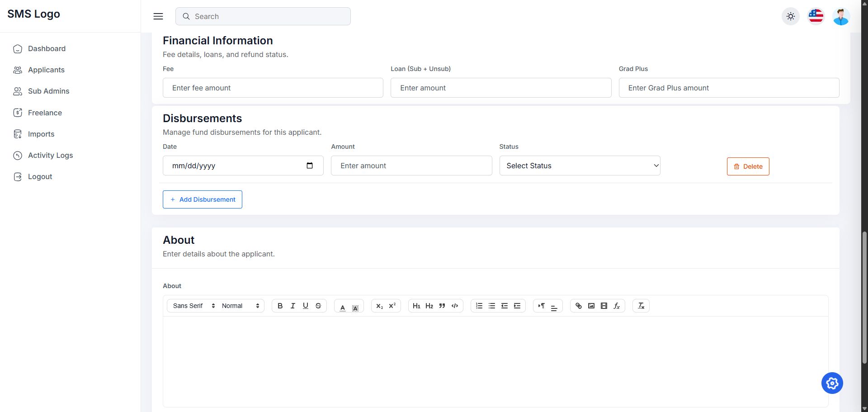Toggle italic formatting in About editor

tap(292, 306)
